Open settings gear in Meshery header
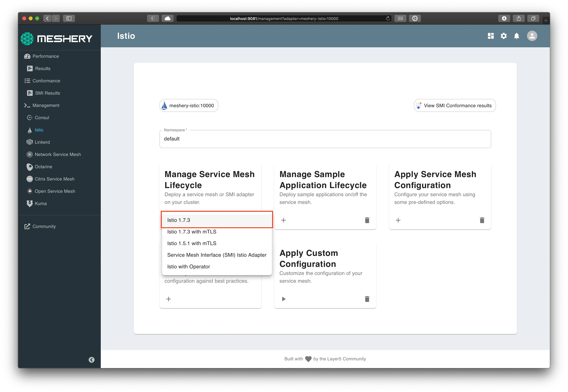 (x=504, y=36)
